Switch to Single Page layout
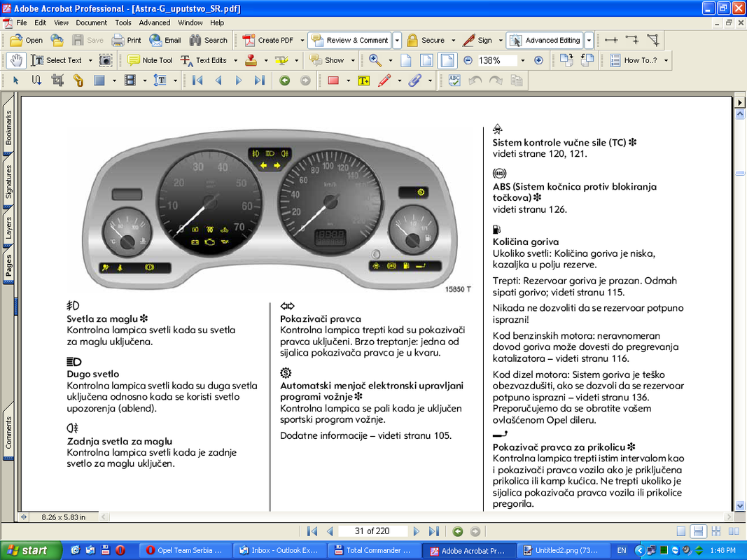This screenshot has height=560, width=747. tap(681, 531)
